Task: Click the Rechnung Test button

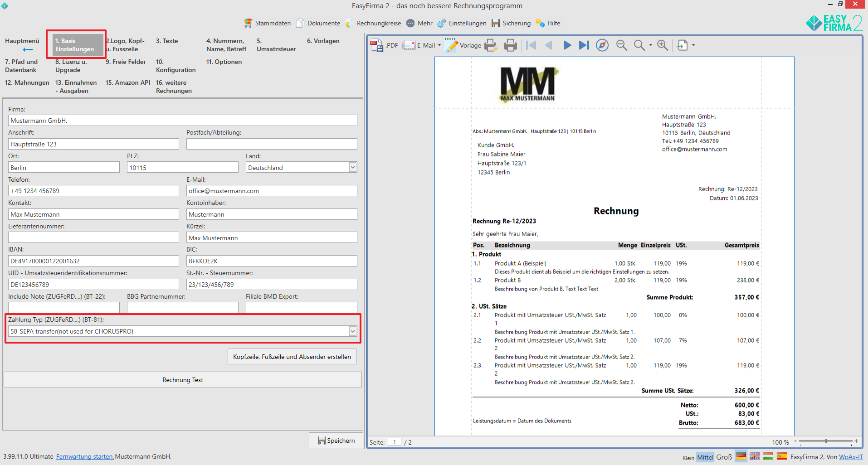Action: click(x=183, y=380)
